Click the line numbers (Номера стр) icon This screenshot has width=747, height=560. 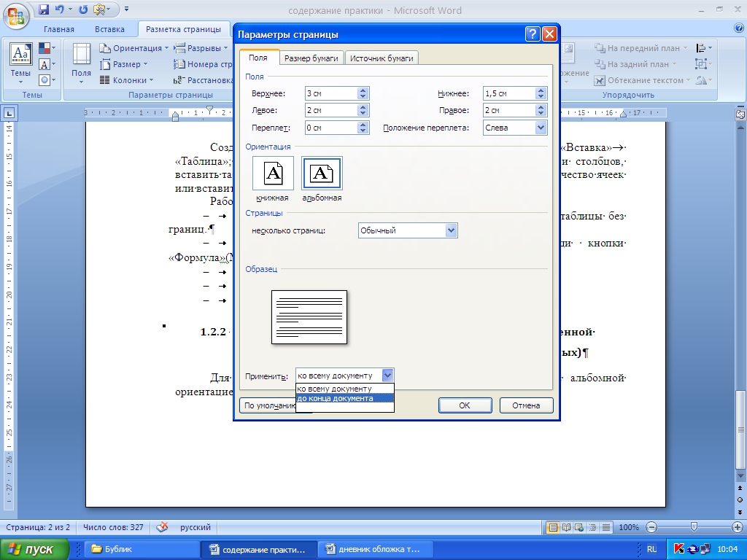click(x=179, y=64)
